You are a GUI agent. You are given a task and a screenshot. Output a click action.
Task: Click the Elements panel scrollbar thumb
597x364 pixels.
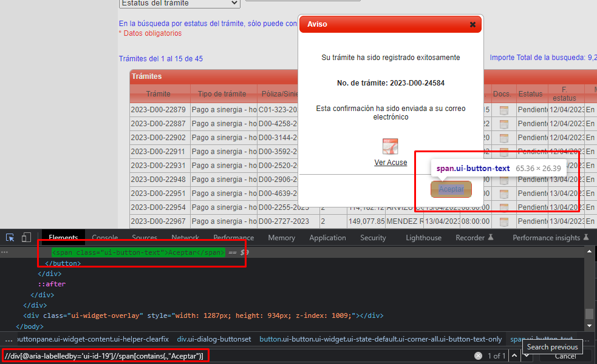click(589, 314)
